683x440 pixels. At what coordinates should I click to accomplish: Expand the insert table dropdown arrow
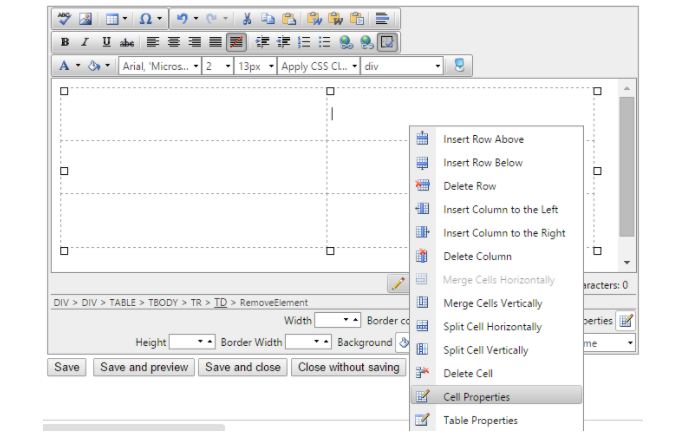point(125,19)
